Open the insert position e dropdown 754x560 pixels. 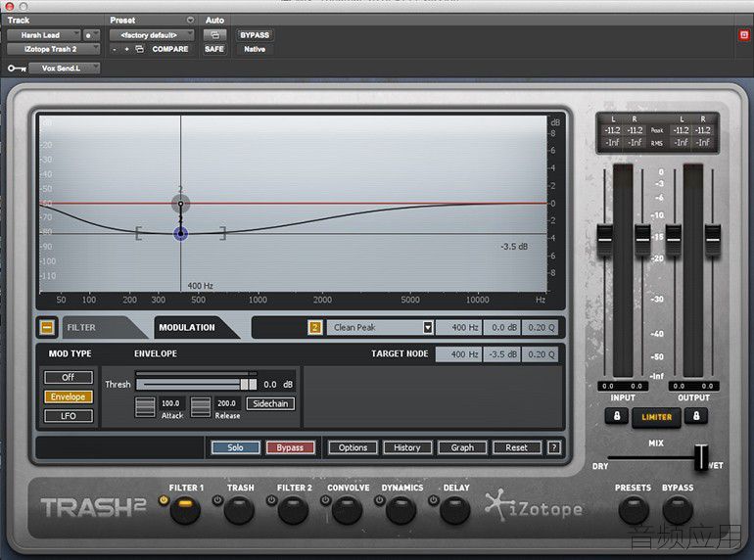pos(91,35)
